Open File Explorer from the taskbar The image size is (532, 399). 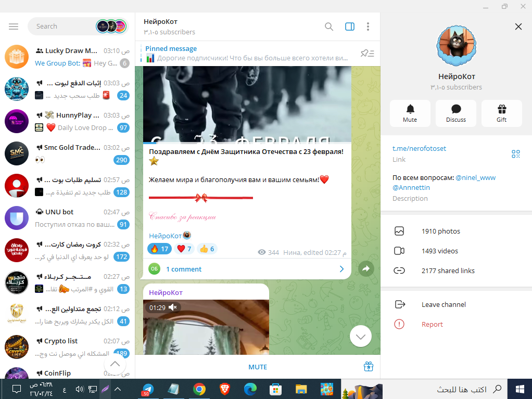pos(301,389)
